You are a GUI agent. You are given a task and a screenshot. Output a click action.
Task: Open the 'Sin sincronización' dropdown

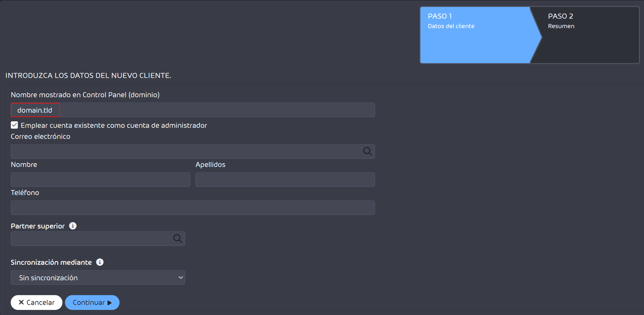coord(98,277)
